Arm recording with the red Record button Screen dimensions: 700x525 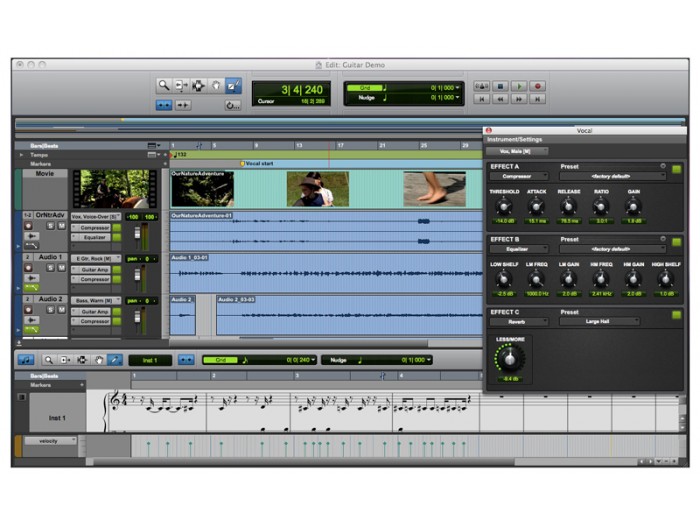pyautogui.click(x=538, y=86)
